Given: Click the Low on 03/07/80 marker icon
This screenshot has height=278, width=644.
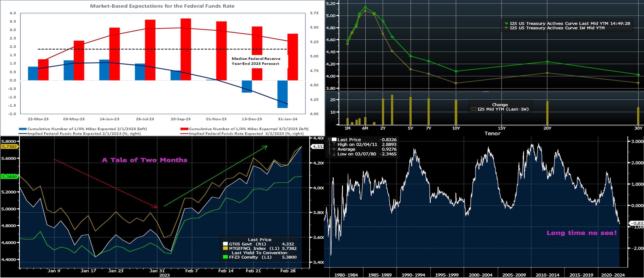Looking at the screenshot, I should [334, 154].
